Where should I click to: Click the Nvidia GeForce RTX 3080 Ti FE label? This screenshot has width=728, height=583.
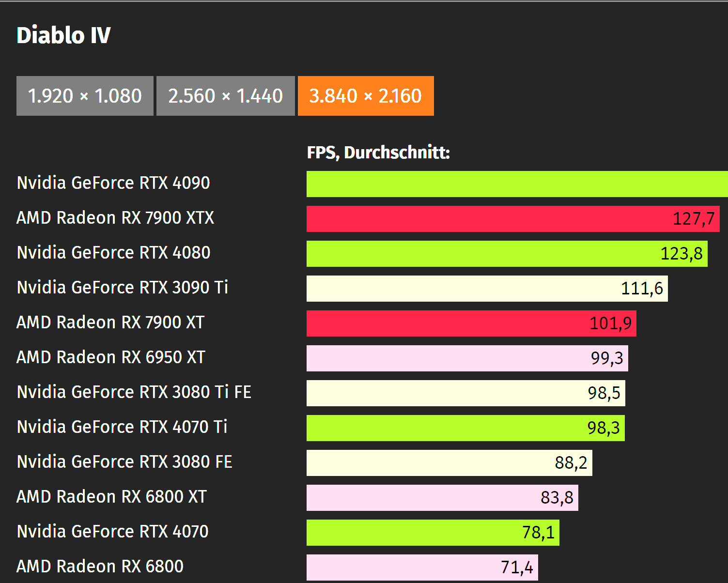[x=134, y=392]
